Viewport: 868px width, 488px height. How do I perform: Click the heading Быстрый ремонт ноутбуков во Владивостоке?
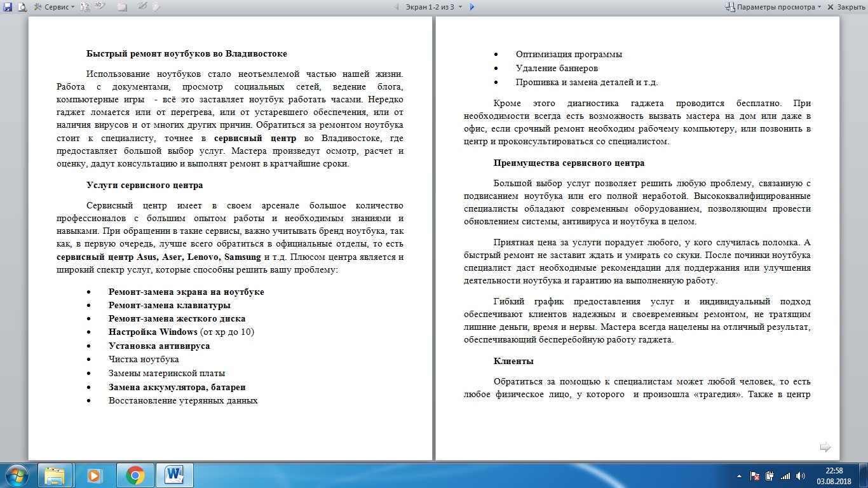pos(187,54)
